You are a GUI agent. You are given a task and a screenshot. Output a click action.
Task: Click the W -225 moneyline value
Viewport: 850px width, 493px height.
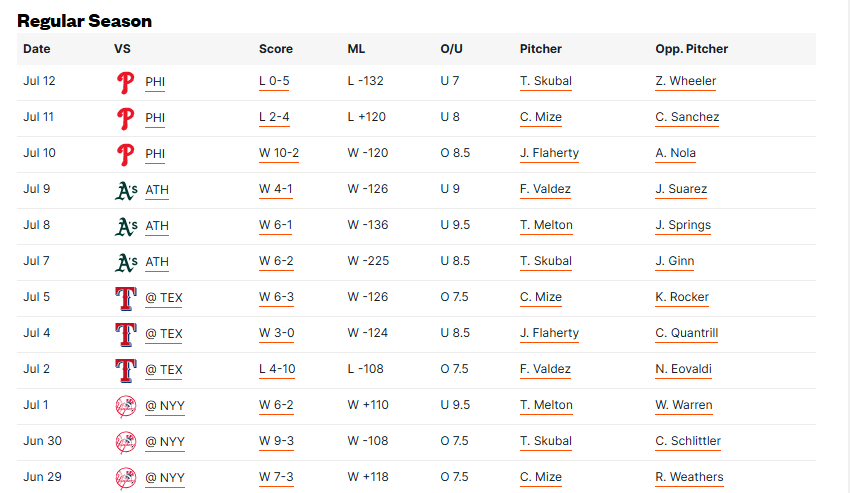tap(368, 261)
